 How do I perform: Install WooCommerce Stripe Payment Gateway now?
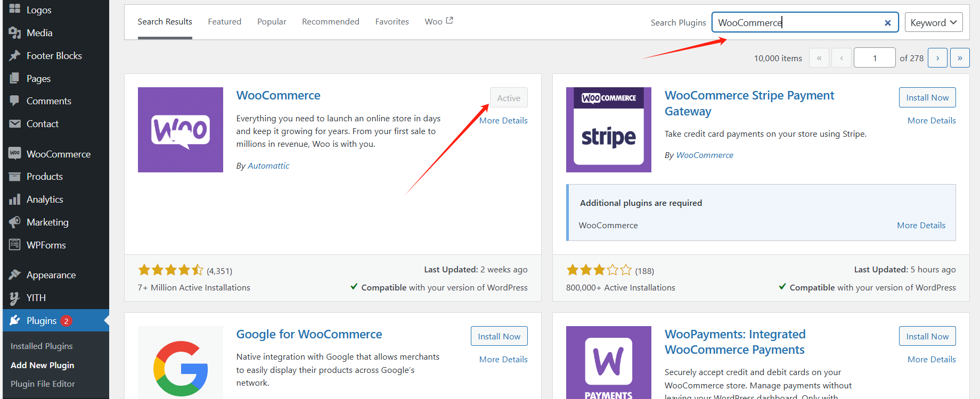(927, 97)
